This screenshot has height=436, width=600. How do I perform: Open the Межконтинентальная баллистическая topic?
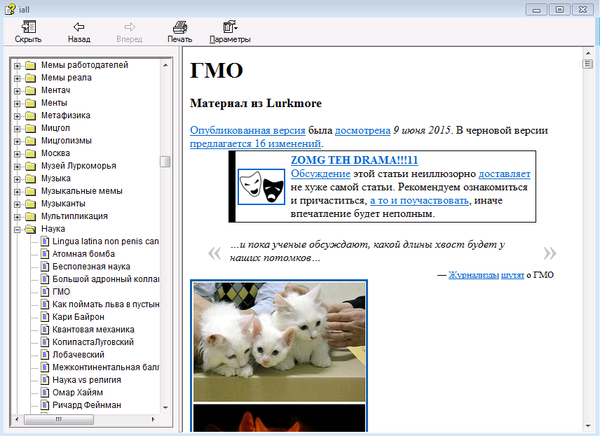pos(106,367)
